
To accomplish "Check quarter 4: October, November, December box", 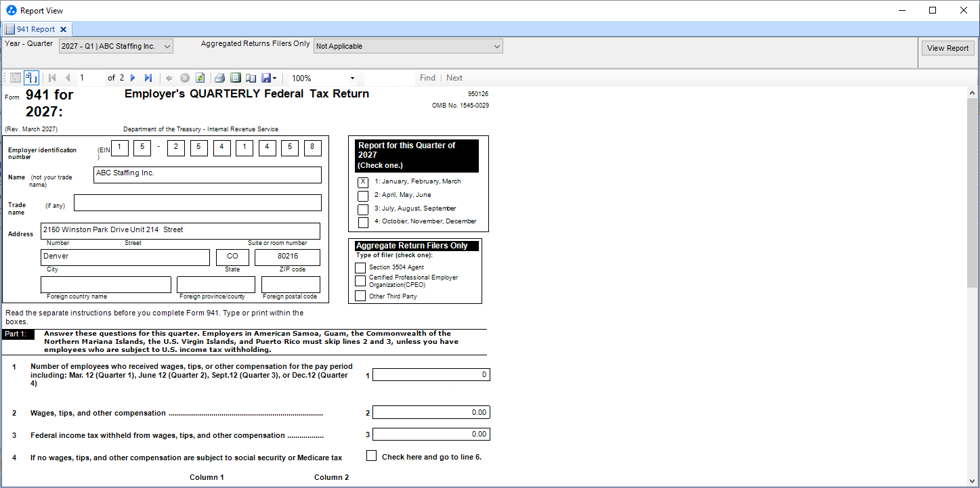I will click(363, 222).
